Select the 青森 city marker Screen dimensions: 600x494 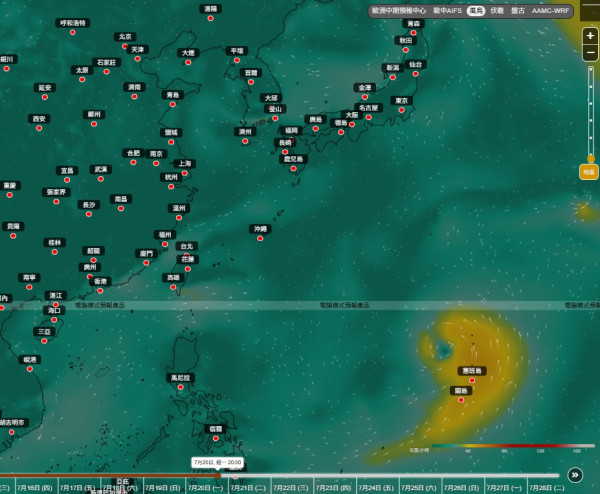coord(413,33)
